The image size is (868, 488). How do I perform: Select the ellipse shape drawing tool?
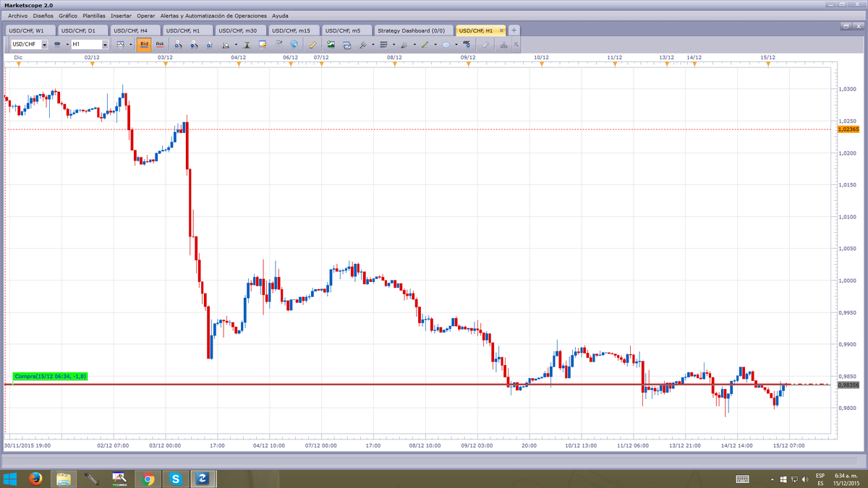446,44
